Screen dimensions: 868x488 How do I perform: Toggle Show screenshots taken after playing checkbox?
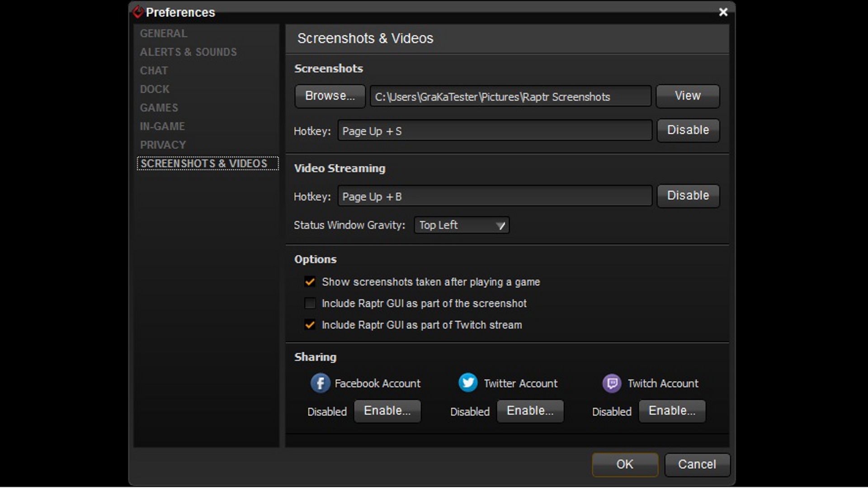click(310, 282)
